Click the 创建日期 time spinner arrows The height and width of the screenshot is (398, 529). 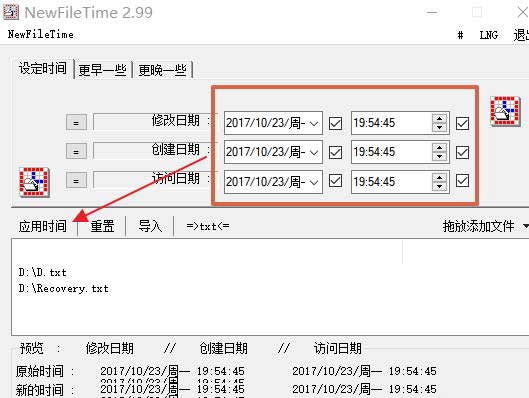439,152
